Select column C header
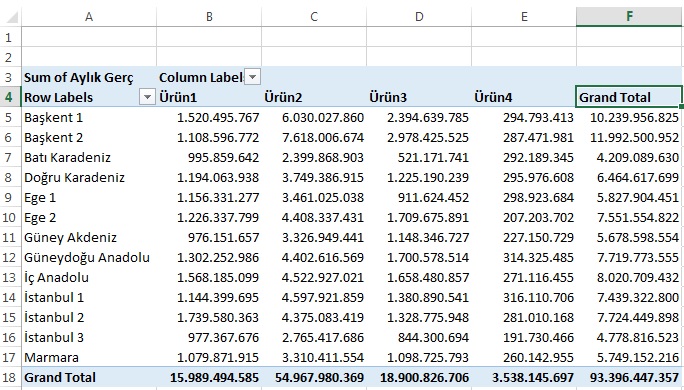 314,17
